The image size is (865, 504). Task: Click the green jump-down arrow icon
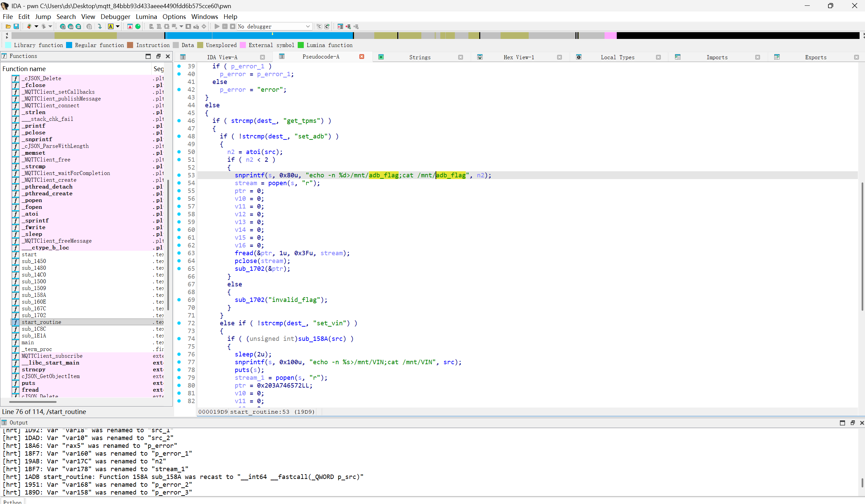pos(100,26)
